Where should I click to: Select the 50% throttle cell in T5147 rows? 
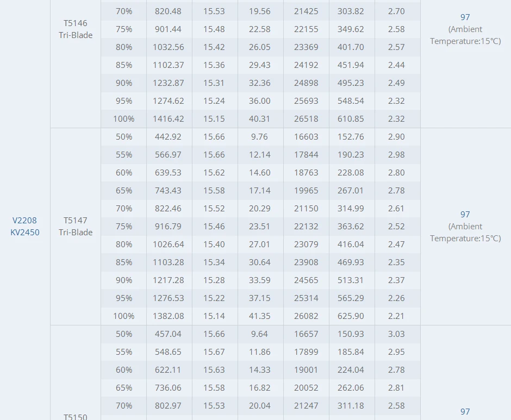point(124,136)
